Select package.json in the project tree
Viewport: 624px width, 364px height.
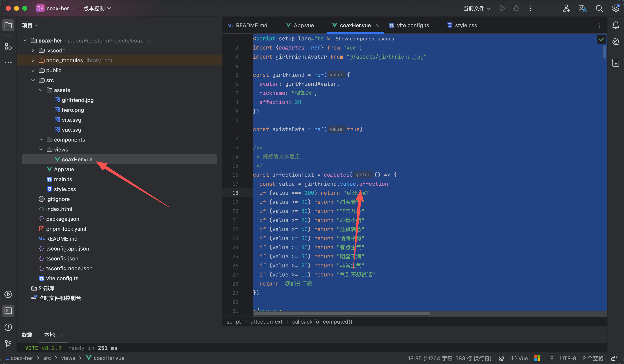(x=62, y=219)
